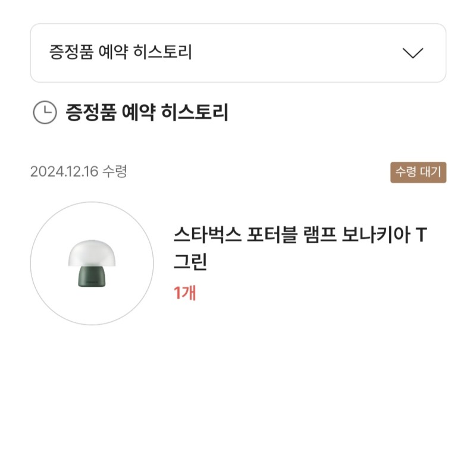Click the blank middle of the dropdown box

tap(297, 53)
